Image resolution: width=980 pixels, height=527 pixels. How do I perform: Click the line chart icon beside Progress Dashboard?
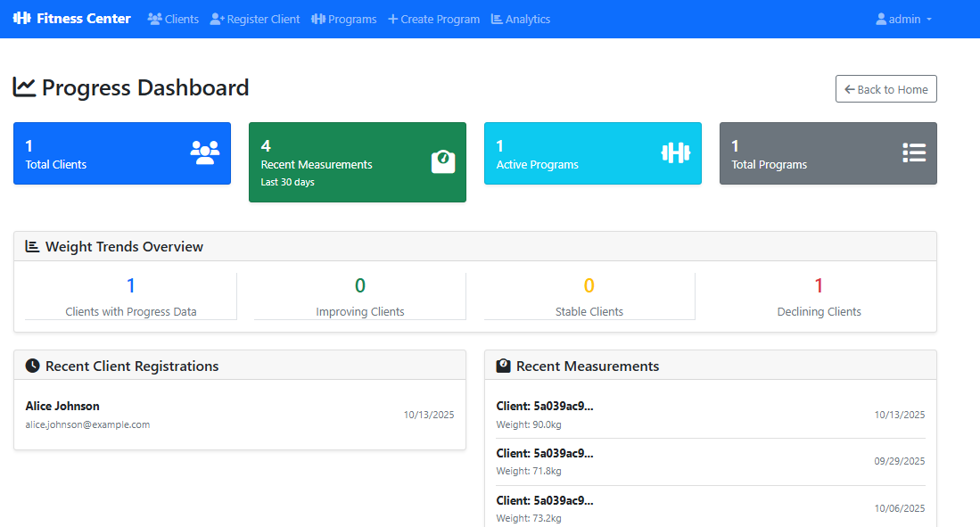pos(24,87)
